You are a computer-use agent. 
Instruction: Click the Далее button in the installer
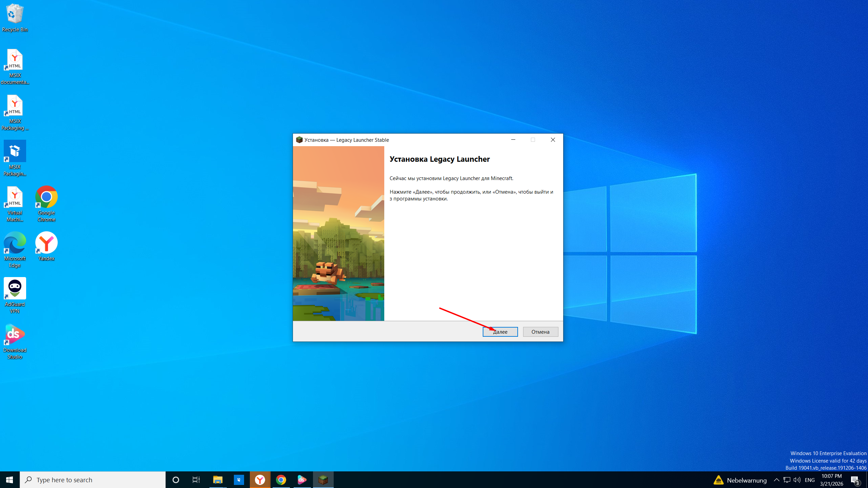(x=500, y=332)
